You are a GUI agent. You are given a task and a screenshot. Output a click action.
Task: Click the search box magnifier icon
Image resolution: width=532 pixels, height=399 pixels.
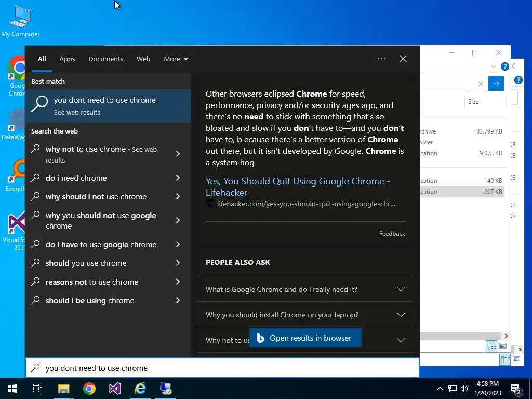(36, 368)
